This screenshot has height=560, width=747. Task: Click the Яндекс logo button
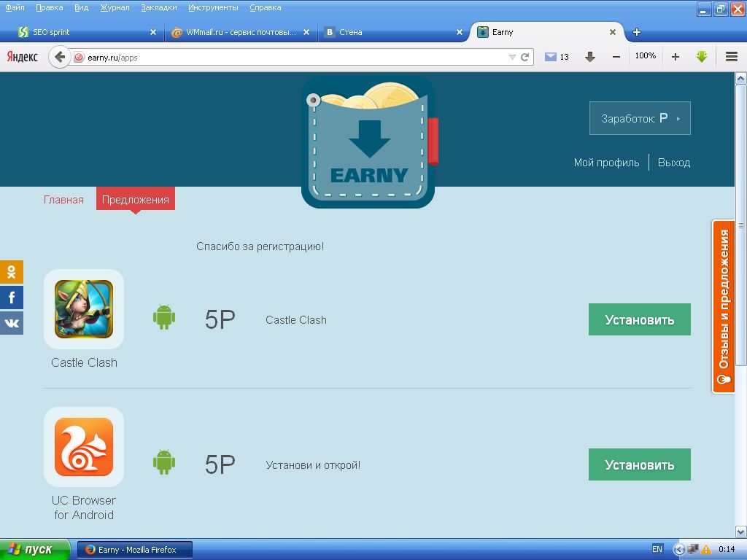pyautogui.click(x=23, y=57)
